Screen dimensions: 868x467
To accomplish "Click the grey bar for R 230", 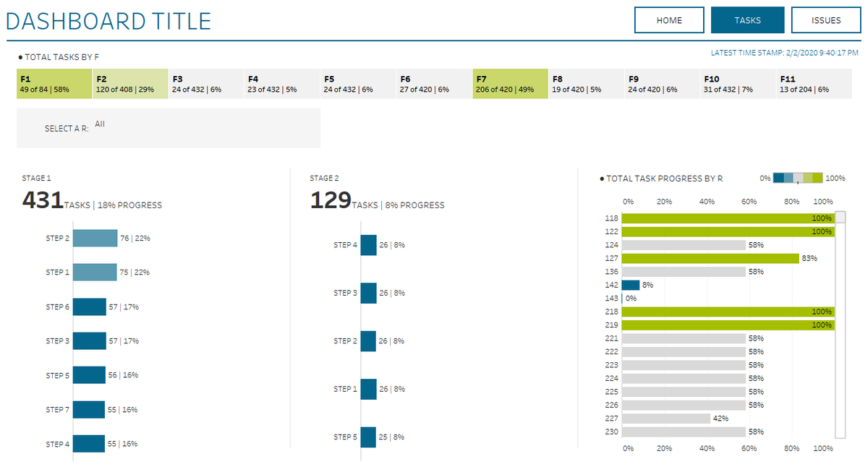I will point(684,432).
